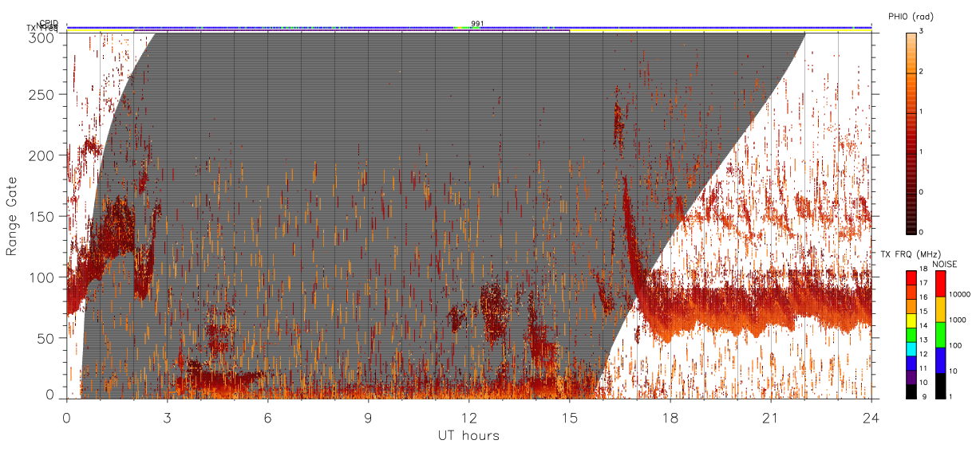Click the '100' label on the NOISE scale
This screenshot has height=452, width=980.
(955, 345)
